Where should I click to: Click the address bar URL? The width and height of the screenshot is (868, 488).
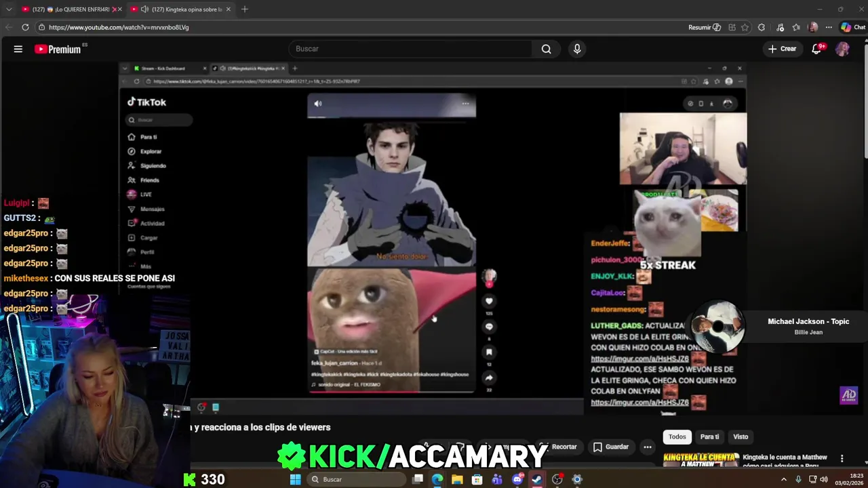pos(119,27)
